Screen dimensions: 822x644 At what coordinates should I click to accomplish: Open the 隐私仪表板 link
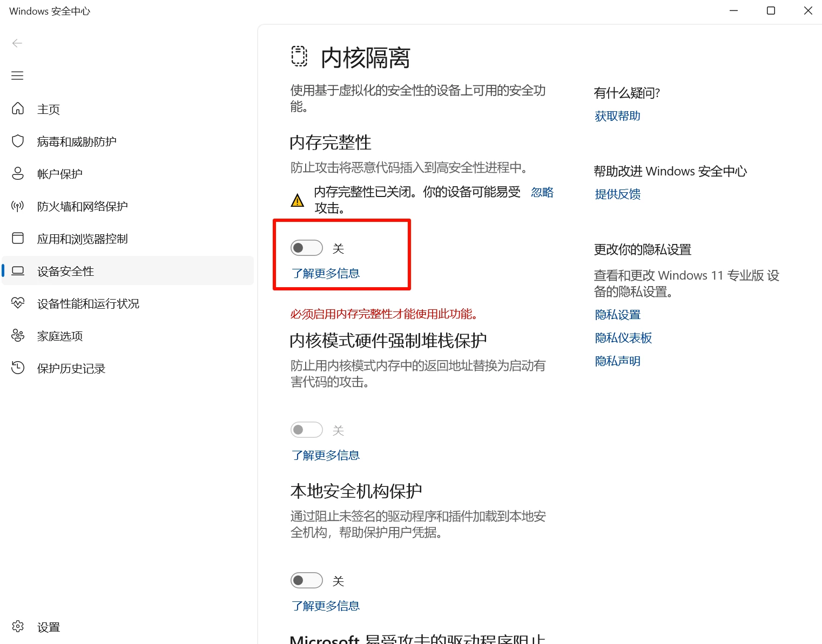[x=623, y=338]
